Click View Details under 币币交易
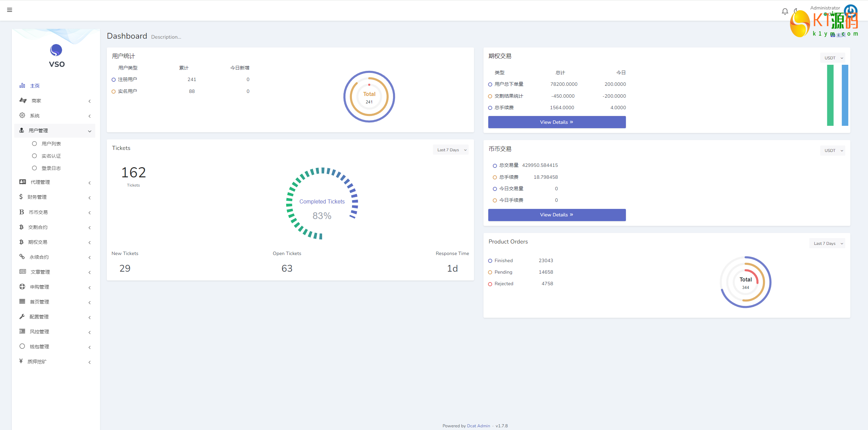 [x=557, y=215]
